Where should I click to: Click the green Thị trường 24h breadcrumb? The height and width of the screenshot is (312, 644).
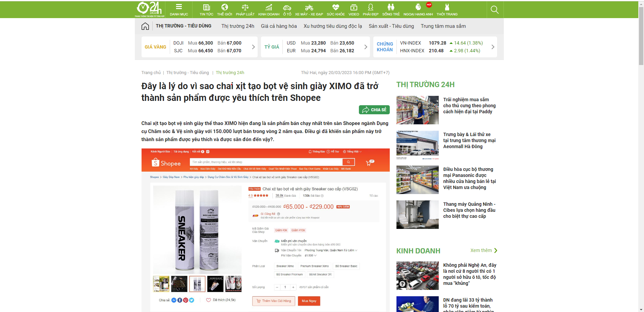click(x=230, y=73)
